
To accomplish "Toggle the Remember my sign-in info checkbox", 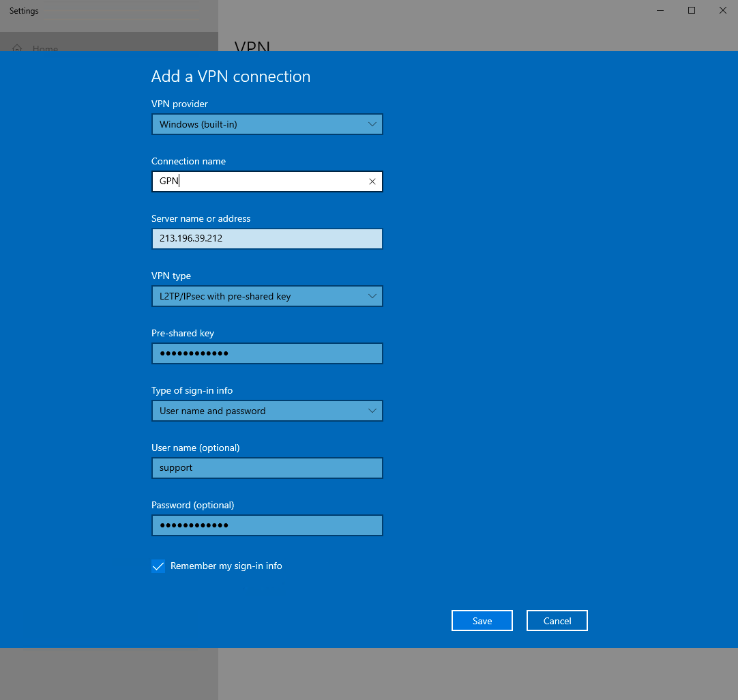I will point(158,566).
